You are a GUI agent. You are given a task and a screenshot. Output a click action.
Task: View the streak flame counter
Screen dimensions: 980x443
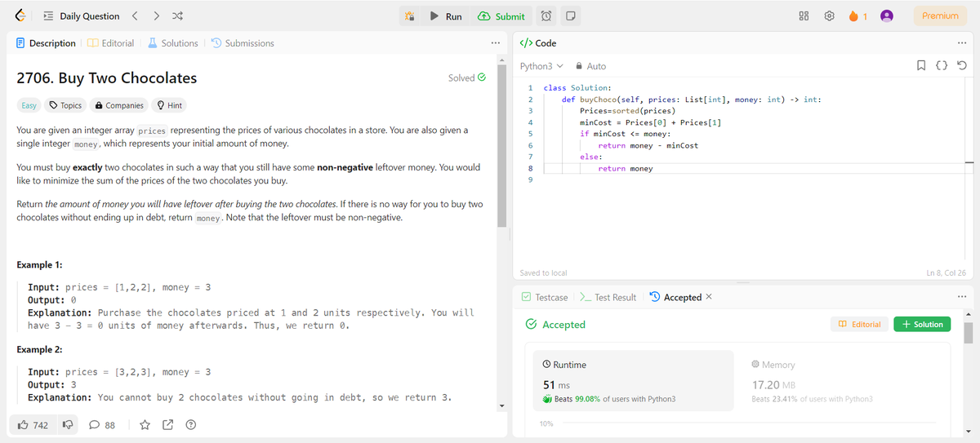click(x=858, y=16)
